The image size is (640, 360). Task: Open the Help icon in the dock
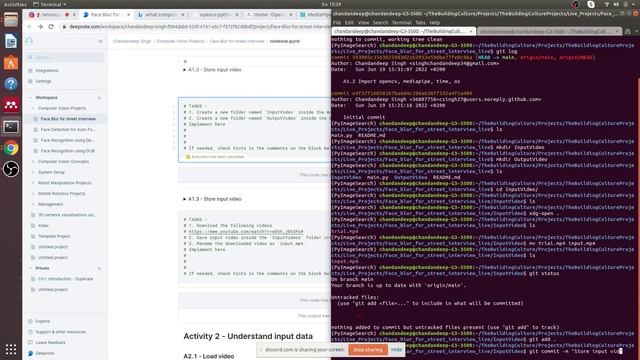(x=11, y=84)
